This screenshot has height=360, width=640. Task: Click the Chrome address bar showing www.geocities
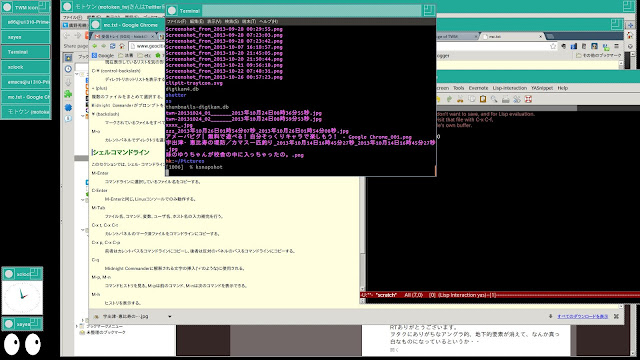coord(147,46)
